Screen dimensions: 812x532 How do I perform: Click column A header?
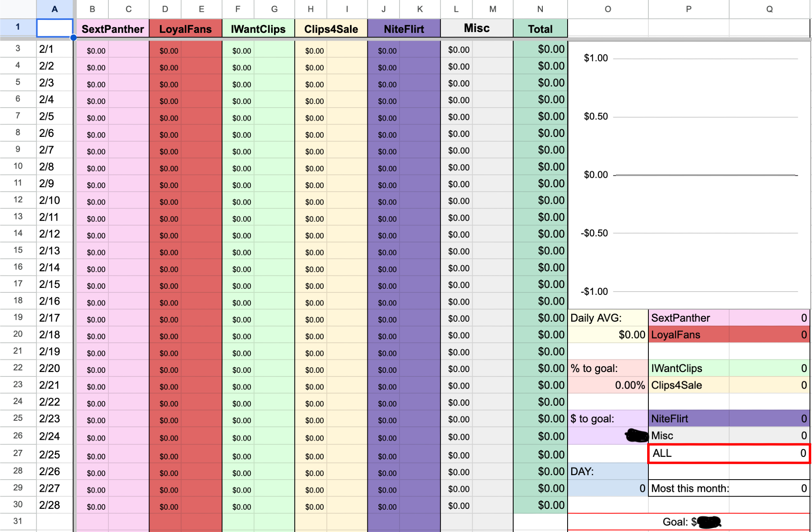[55, 9]
